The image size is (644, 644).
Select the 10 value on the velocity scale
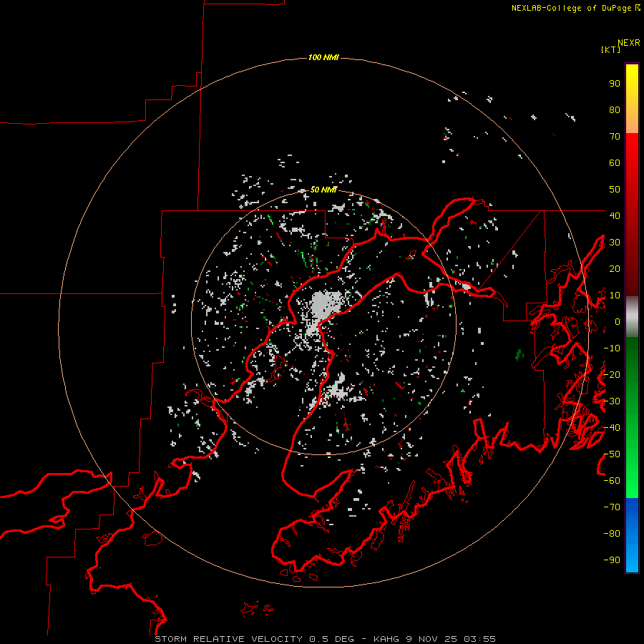[615, 296]
